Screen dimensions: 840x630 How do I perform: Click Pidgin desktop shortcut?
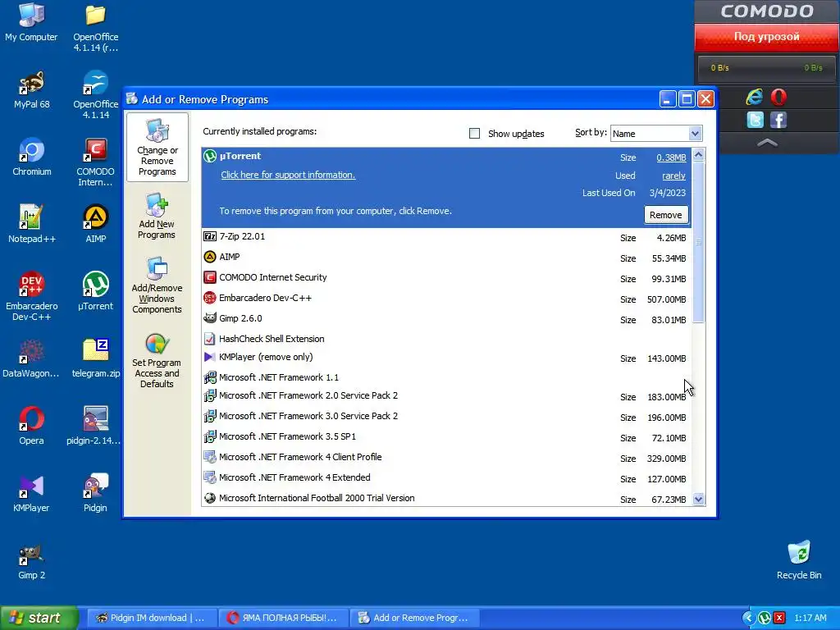95,493
